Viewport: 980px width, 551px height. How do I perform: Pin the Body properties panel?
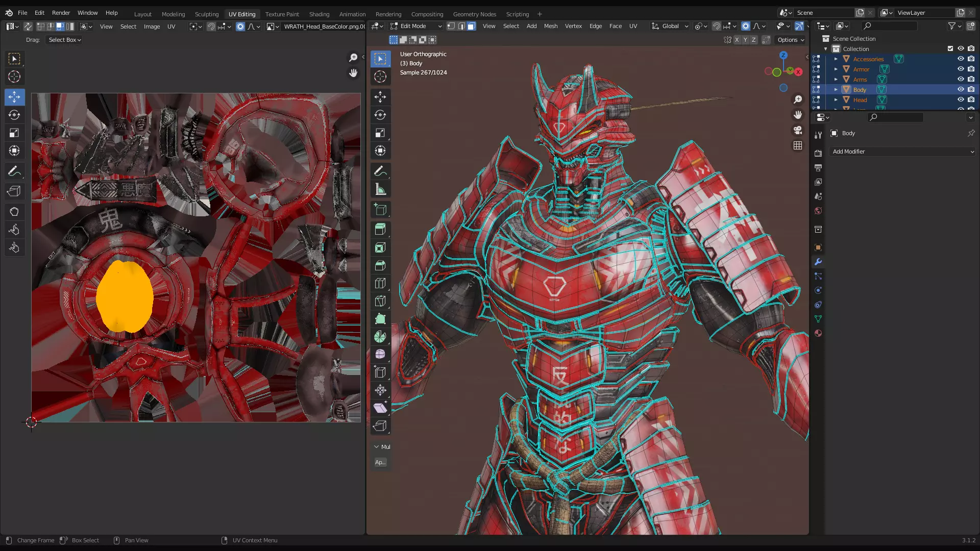coord(971,133)
